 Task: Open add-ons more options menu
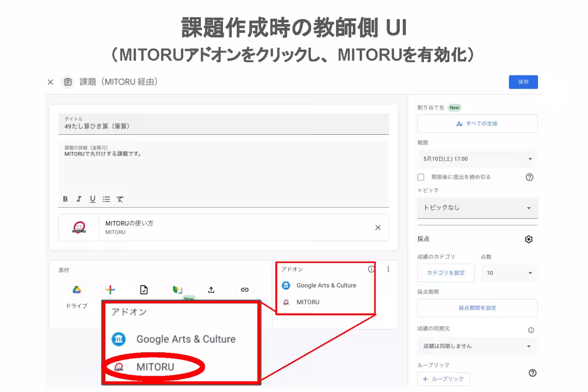tap(389, 269)
